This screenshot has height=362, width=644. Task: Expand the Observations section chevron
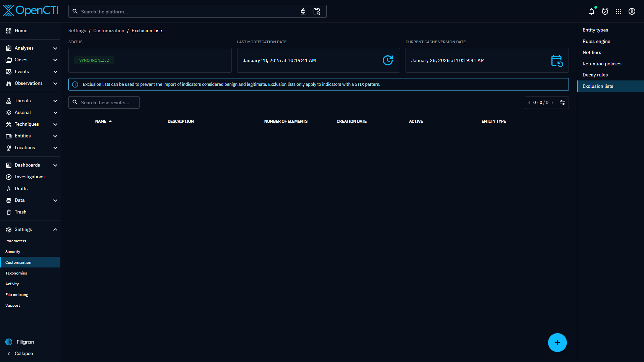(55, 83)
